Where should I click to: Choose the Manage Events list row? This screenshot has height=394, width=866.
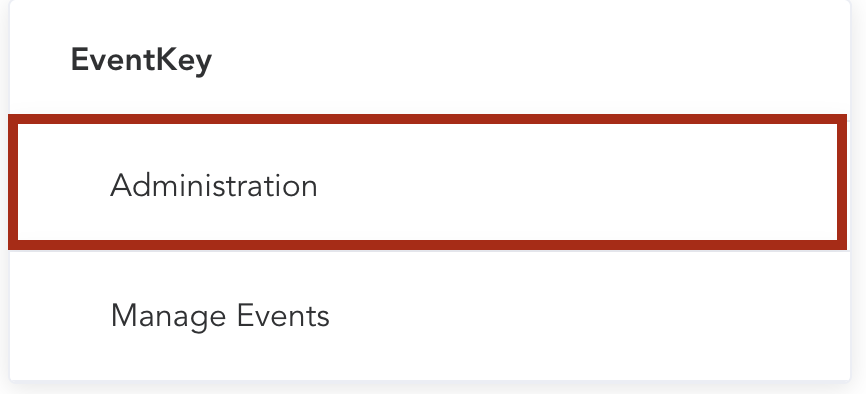(x=430, y=316)
